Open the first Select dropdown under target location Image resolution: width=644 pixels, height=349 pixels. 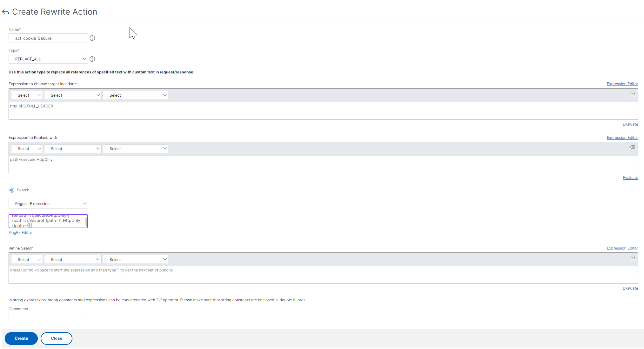click(27, 95)
